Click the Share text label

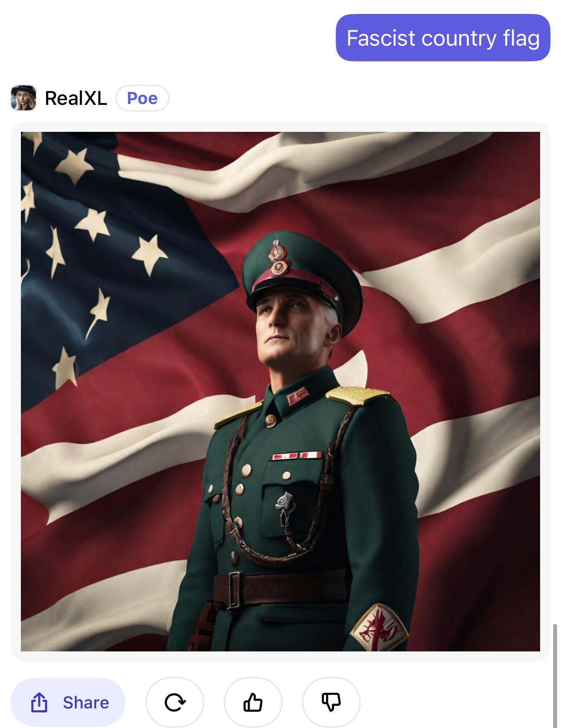click(86, 702)
